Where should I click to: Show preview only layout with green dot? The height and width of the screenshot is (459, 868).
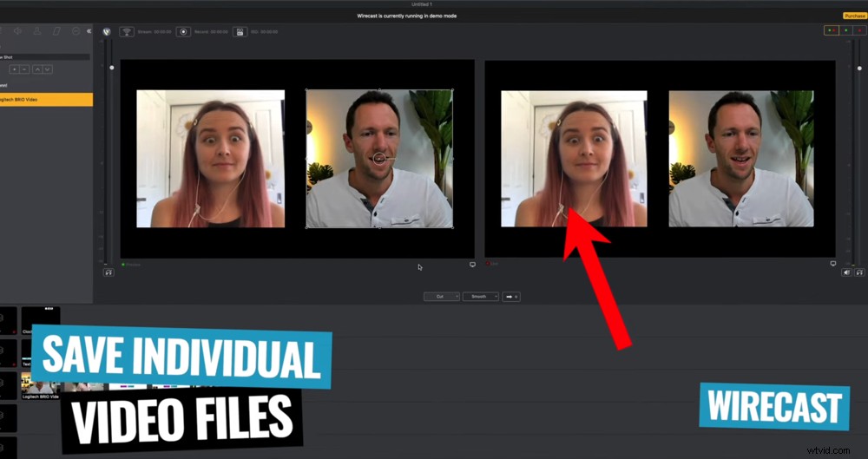pos(845,31)
